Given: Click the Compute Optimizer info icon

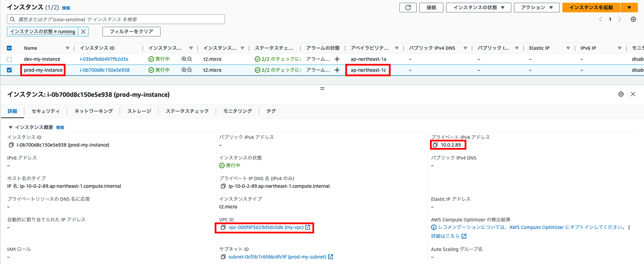Looking at the screenshot, I should pos(434,227).
